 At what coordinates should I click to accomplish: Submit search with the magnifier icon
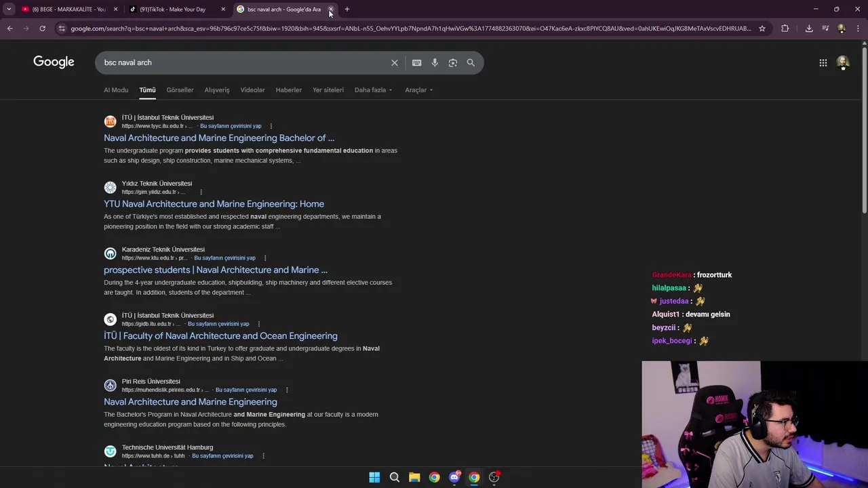click(471, 62)
